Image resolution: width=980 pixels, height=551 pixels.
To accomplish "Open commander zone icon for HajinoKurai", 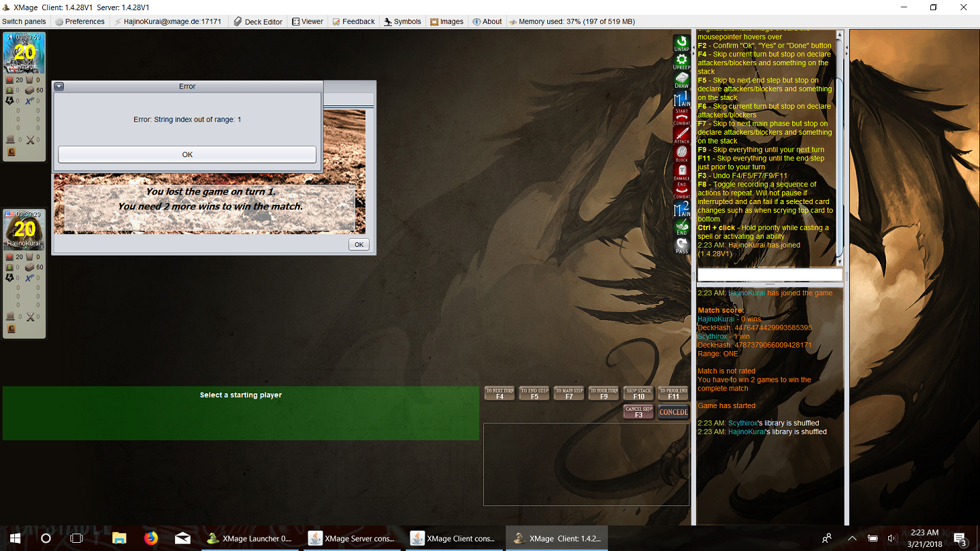I will pos(11,329).
